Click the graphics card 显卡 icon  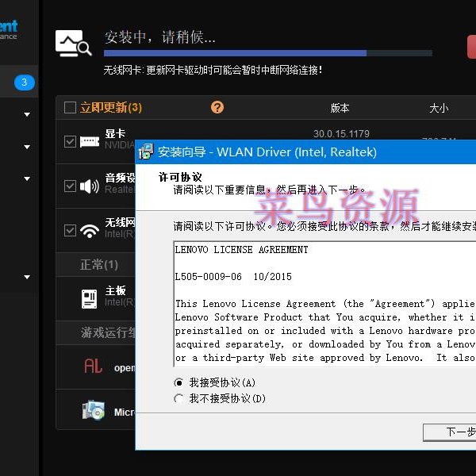click(90, 141)
